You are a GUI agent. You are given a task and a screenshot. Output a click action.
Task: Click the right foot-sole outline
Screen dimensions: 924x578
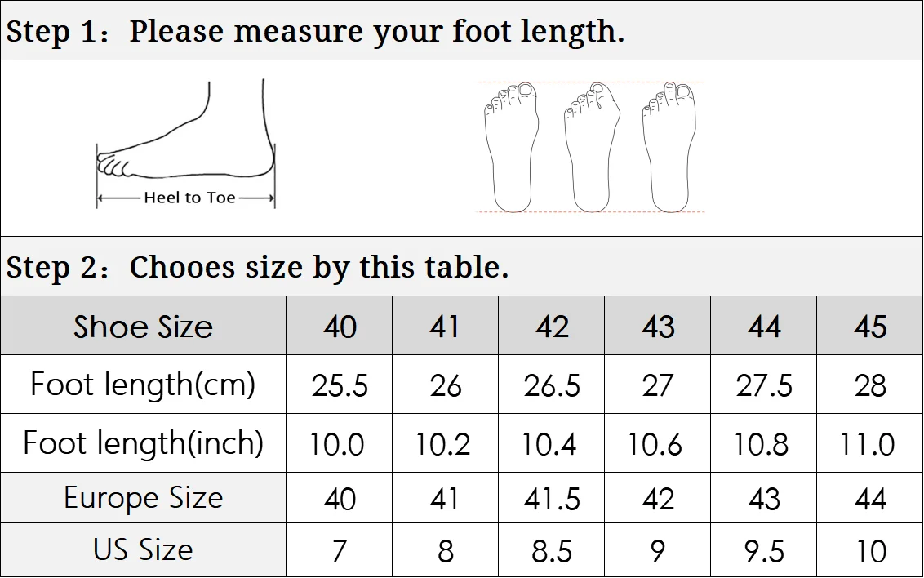click(669, 147)
